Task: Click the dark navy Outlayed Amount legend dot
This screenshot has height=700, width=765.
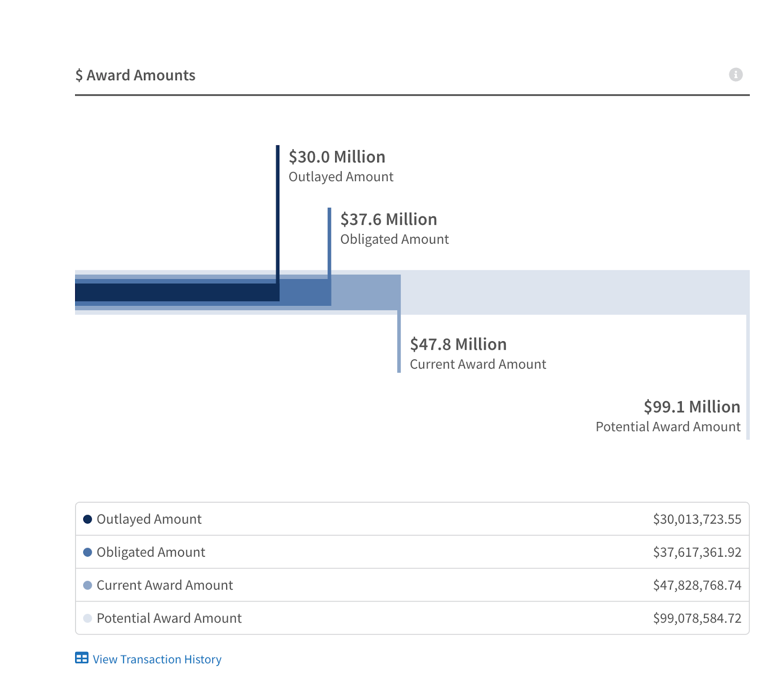Action: [x=87, y=519]
